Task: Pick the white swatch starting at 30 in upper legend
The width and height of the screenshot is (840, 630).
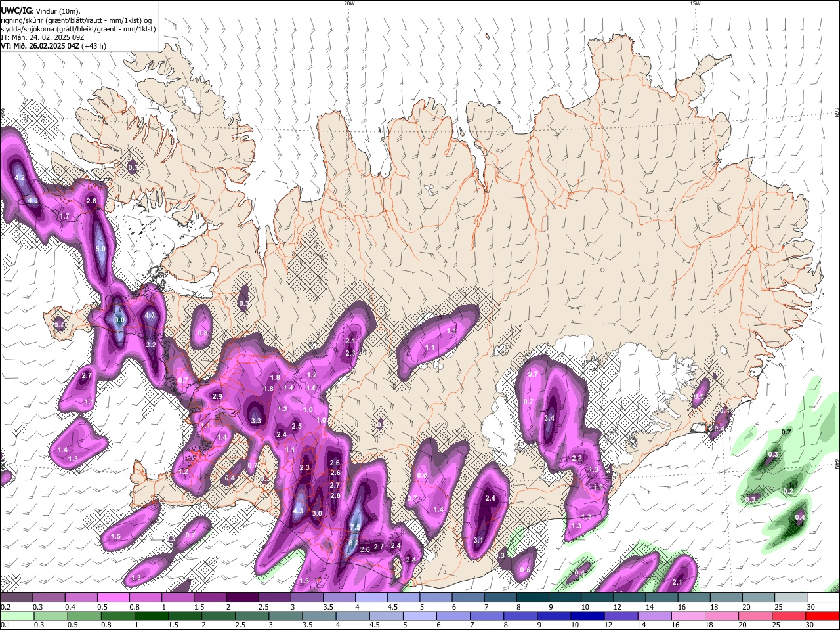Action: pos(824,598)
